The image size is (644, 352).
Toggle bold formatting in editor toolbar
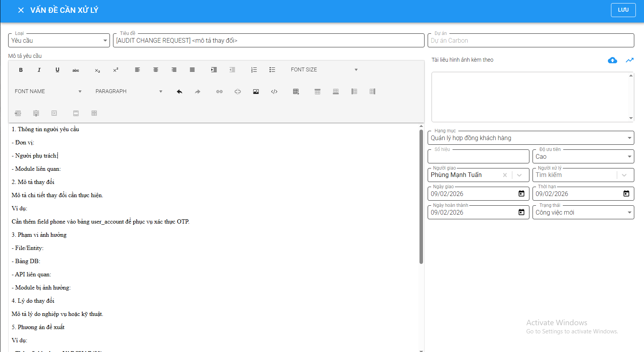pyautogui.click(x=21, y=70)
